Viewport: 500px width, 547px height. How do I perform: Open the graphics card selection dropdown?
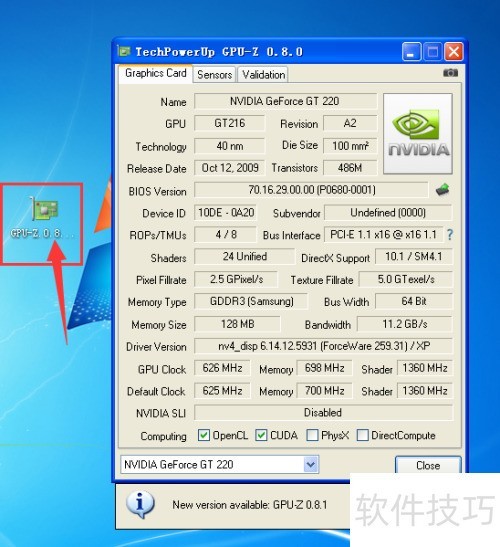tap(310, 464)
